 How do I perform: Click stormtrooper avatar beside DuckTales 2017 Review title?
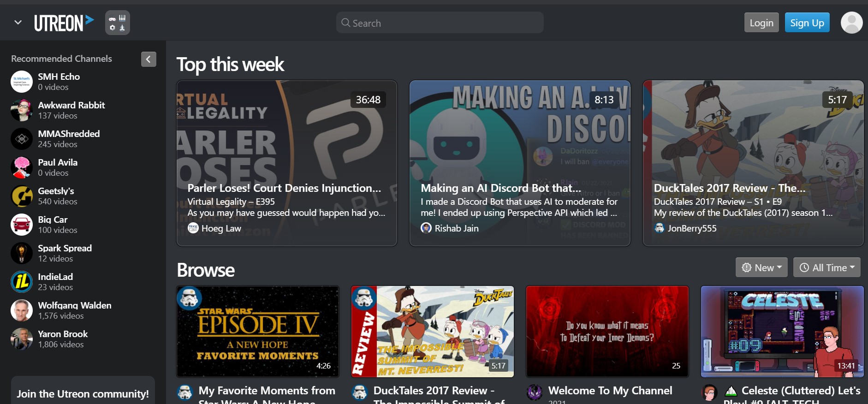coord(360,392)
